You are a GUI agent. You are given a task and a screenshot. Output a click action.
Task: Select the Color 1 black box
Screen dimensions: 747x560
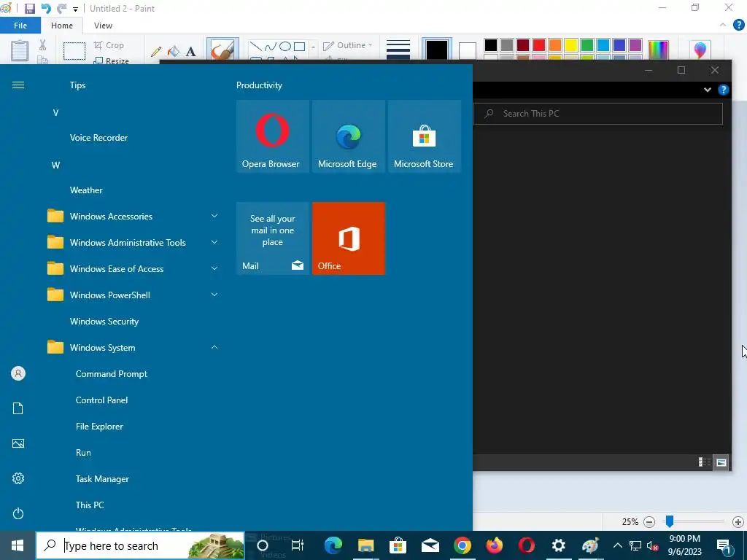(x=437, y=50)
